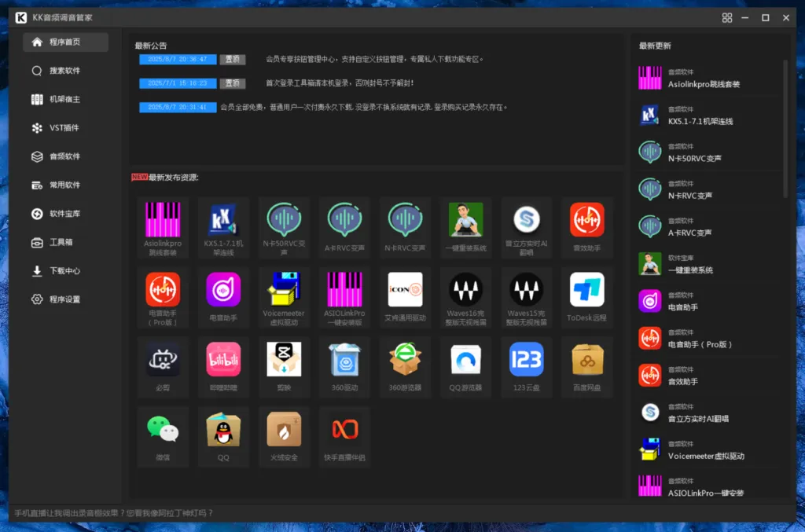The height and width of the screenshot is (532, 805).
Task: Select the 电音助手 row in 最新更新 list
Action: (709, 301)
